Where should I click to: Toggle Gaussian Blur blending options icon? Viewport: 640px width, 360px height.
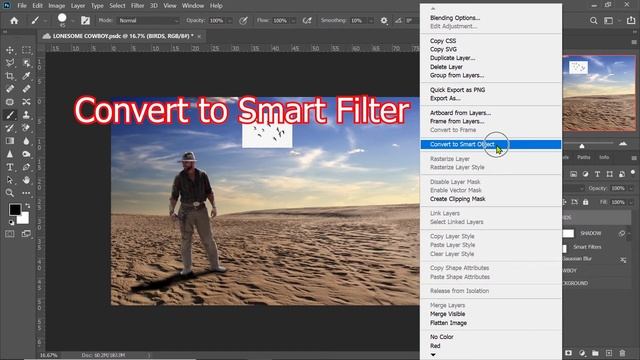[623, 260]
